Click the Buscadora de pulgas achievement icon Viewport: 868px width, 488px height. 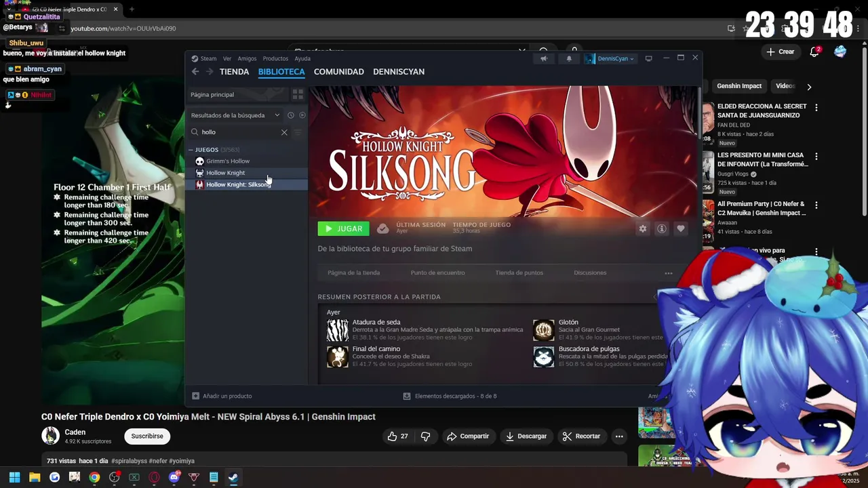[x=544, y=357]
